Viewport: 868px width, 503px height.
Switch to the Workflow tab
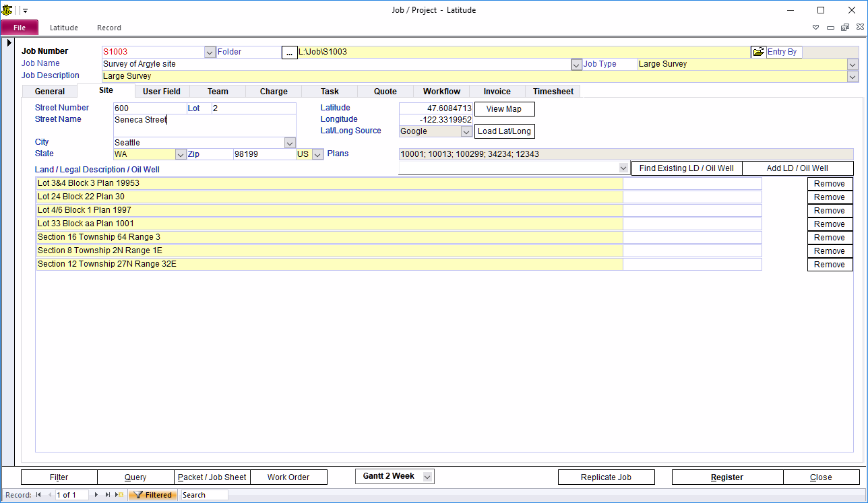coord(441,91)
